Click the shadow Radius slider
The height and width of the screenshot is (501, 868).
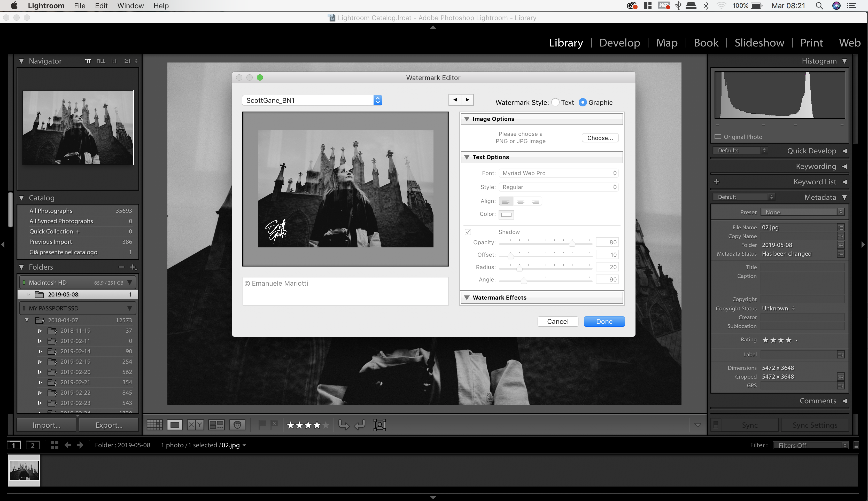[x=546, y=268]
